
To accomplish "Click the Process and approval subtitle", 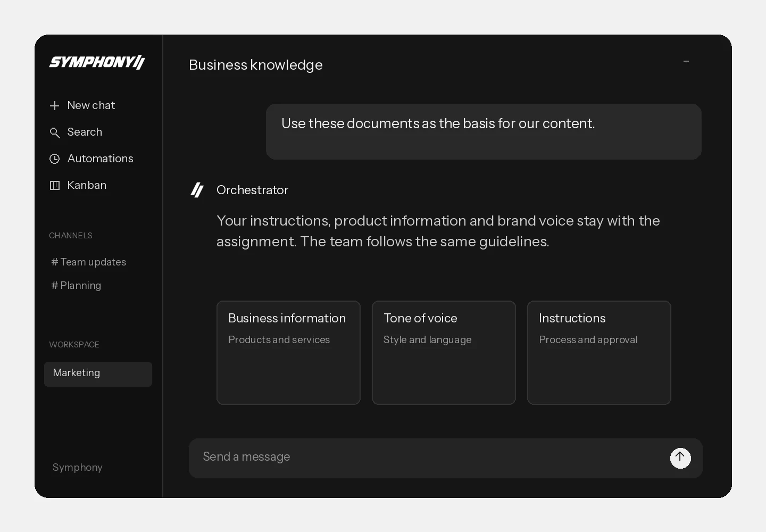I will [x=588, y=339].
